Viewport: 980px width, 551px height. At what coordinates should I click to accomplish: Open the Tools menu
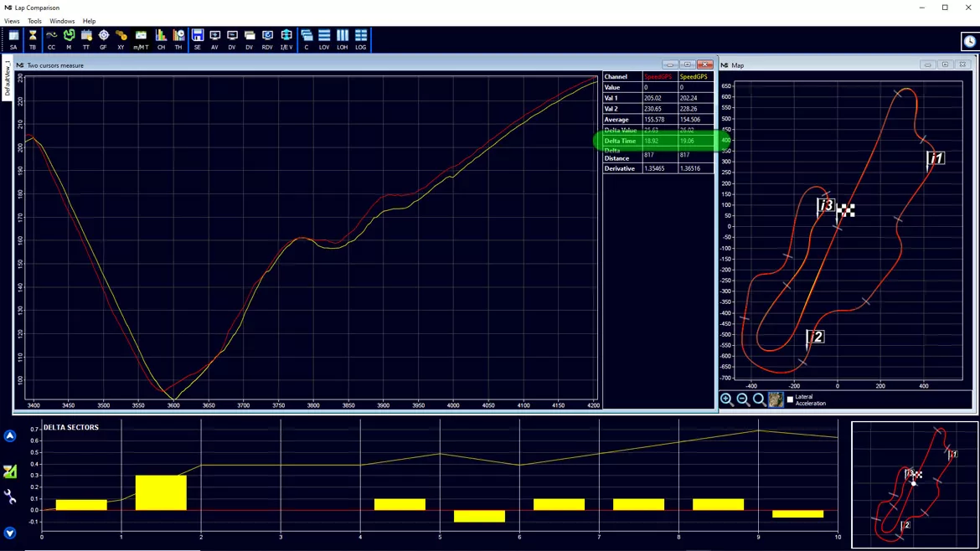pyautogui.click(x=34, y=21)
